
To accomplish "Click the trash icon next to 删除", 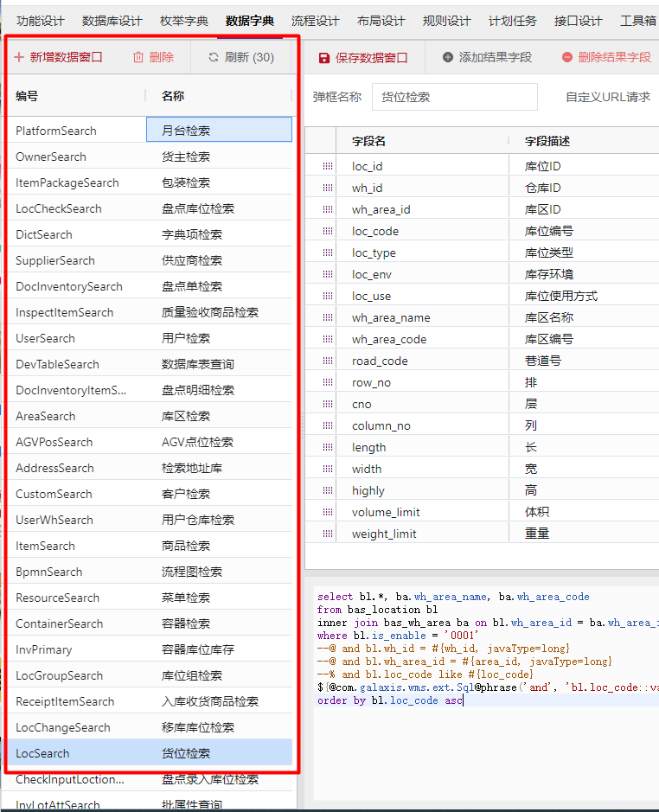I will tap(138, 57).
